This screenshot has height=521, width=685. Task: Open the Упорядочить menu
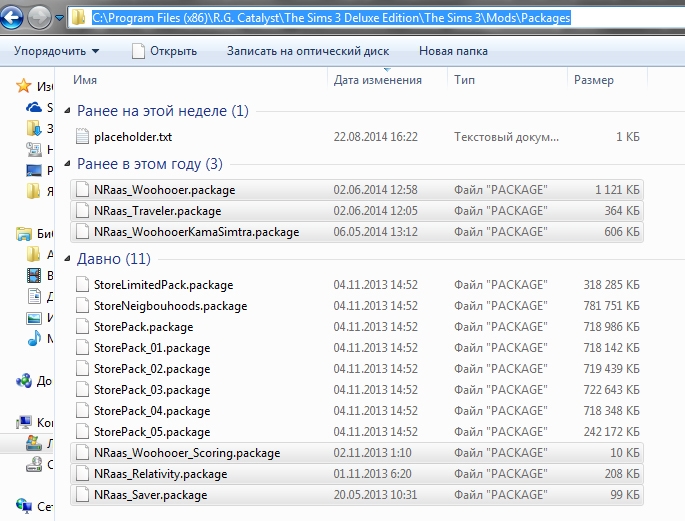57,51
